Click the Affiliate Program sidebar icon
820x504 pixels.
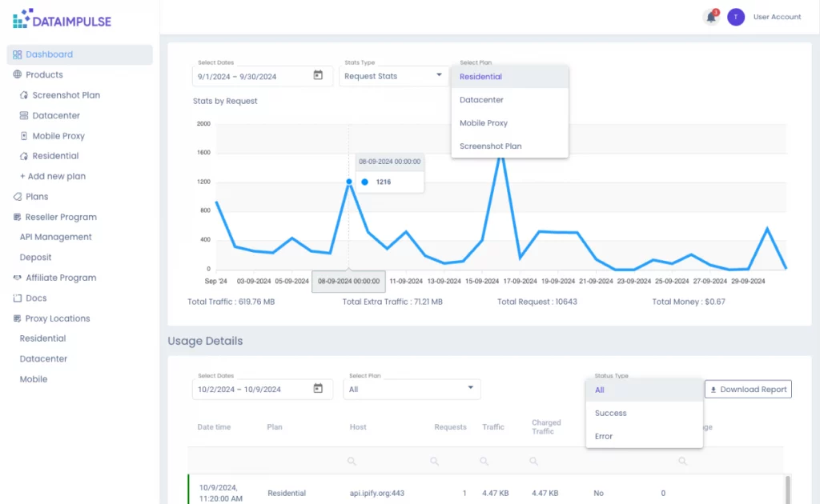click(16, 278)
